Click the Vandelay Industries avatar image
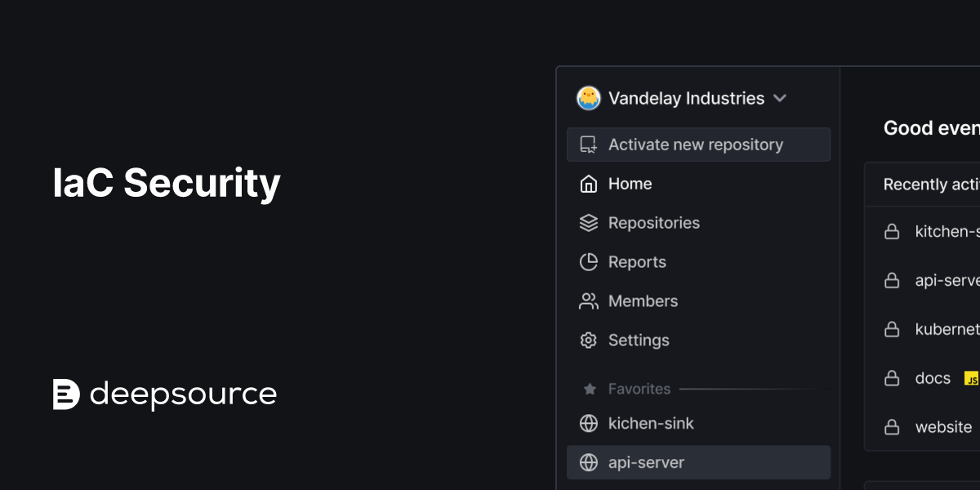This screenshot has width=980, height=490. point(588,98)
